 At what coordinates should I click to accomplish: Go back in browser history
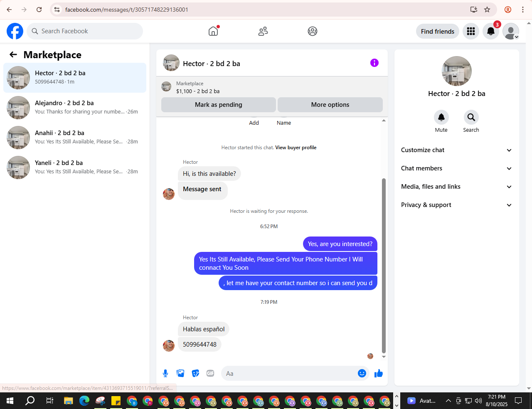pos(9,10)
